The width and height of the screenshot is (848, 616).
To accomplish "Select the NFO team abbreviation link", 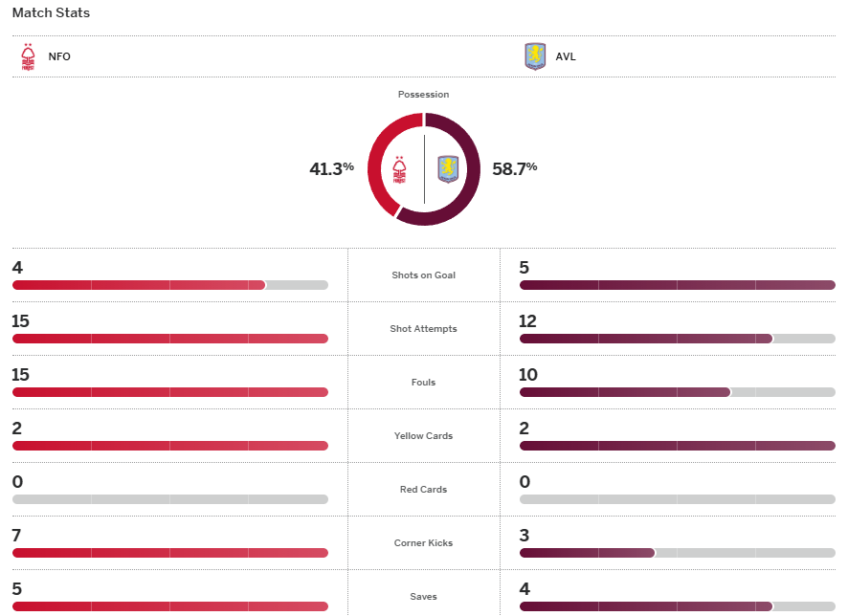I will tap(59, 56).
